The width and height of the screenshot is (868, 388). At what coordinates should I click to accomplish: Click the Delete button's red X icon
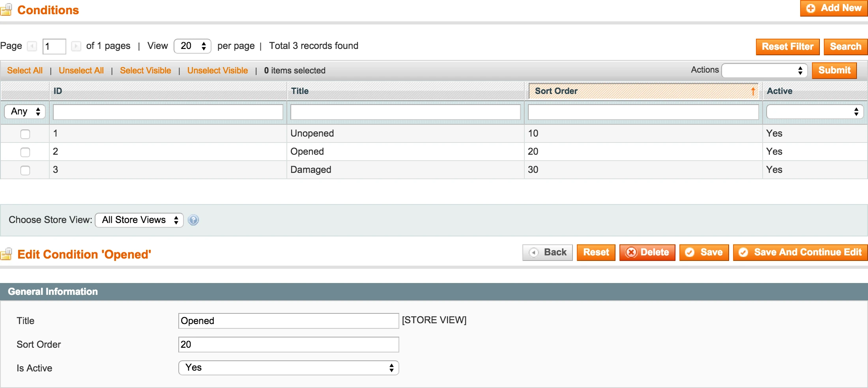(x=632, y=252)
